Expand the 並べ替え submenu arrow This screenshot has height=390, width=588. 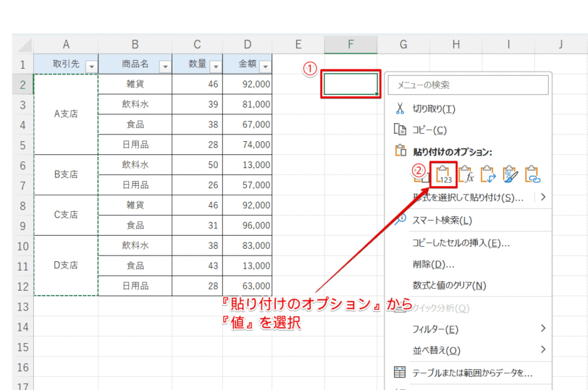(x=543, y=349)
